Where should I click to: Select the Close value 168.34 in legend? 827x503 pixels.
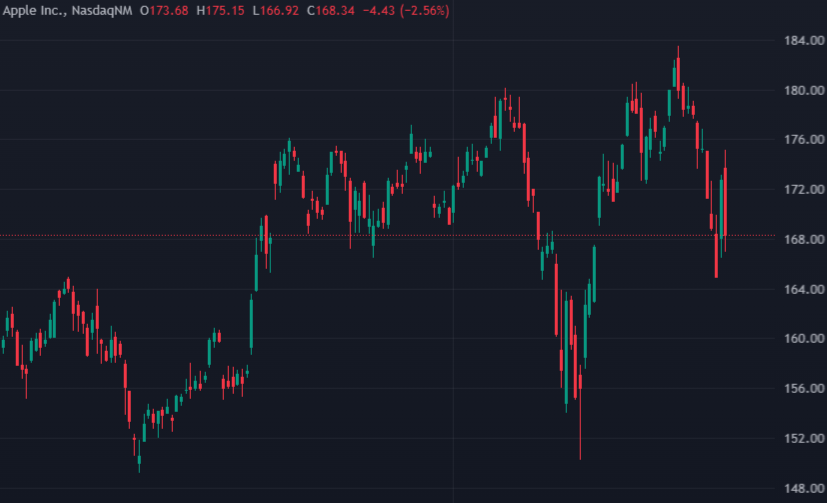click(335, 11)
